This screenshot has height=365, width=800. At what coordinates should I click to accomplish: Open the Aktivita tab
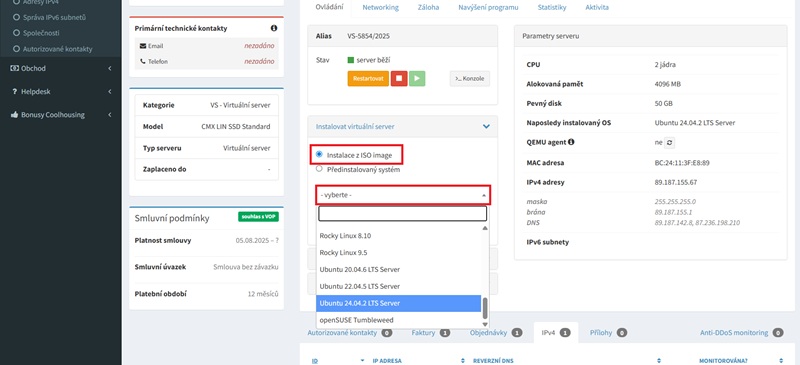point(597,8)
